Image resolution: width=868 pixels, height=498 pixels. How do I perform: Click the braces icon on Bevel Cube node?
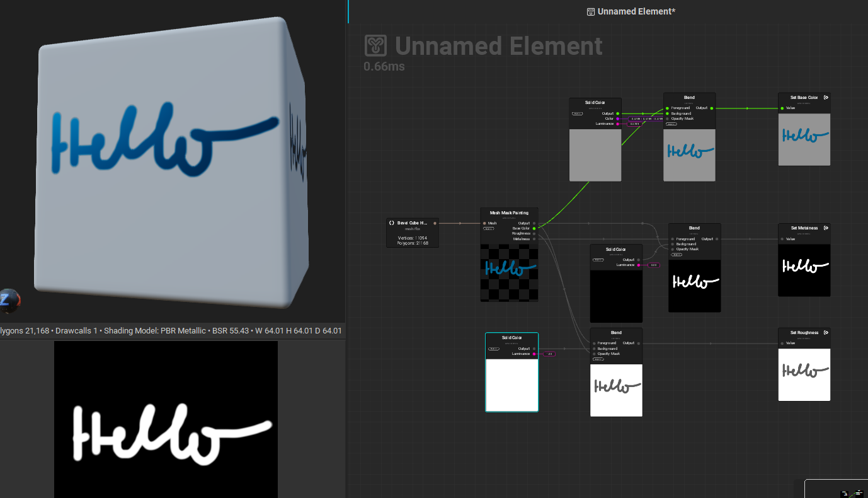(391, 223)
